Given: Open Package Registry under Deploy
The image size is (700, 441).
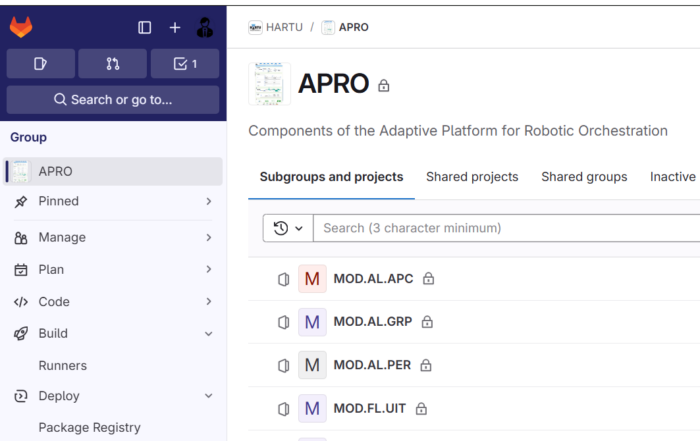Looking at the screenshot, I should (89, 428).
